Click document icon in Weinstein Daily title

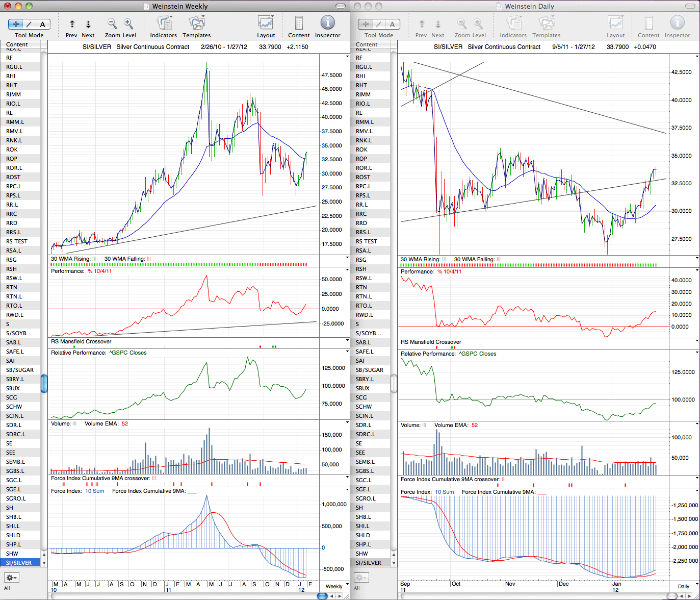[500, 6]
